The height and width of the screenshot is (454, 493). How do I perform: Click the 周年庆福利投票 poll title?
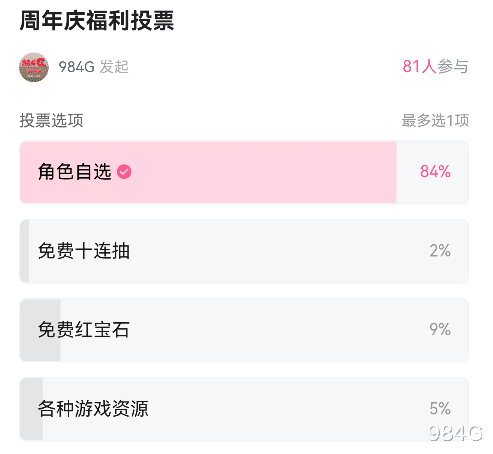coord(97,21)
